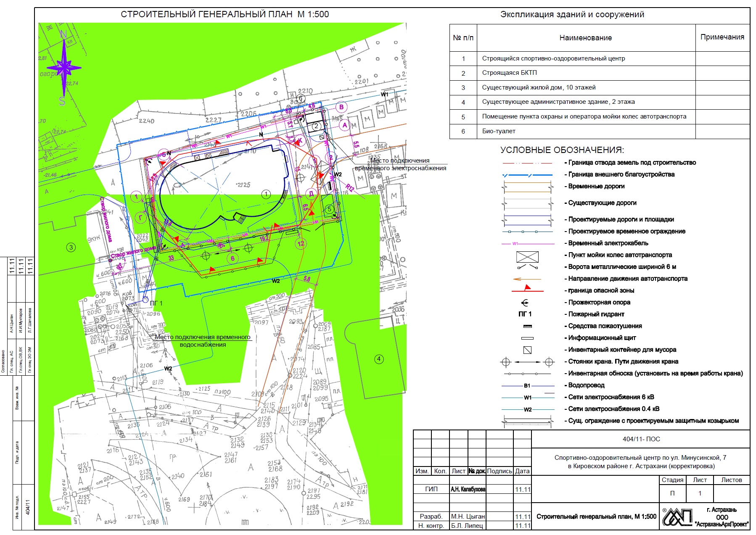Viewport: 756px width, 535px height.
Task: Click the 'Экспликация зданий и сооружений' heading
Action: pos(572,14)
